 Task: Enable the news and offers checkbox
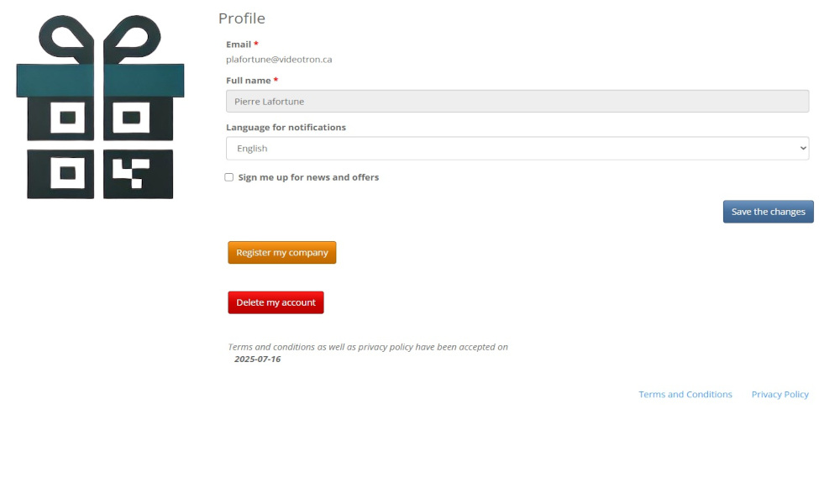tap(228, 177)
